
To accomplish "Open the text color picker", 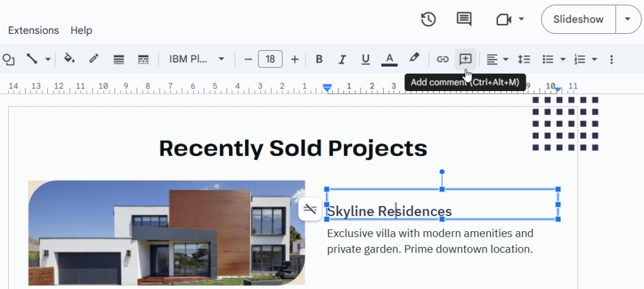I will pos(389,59).
